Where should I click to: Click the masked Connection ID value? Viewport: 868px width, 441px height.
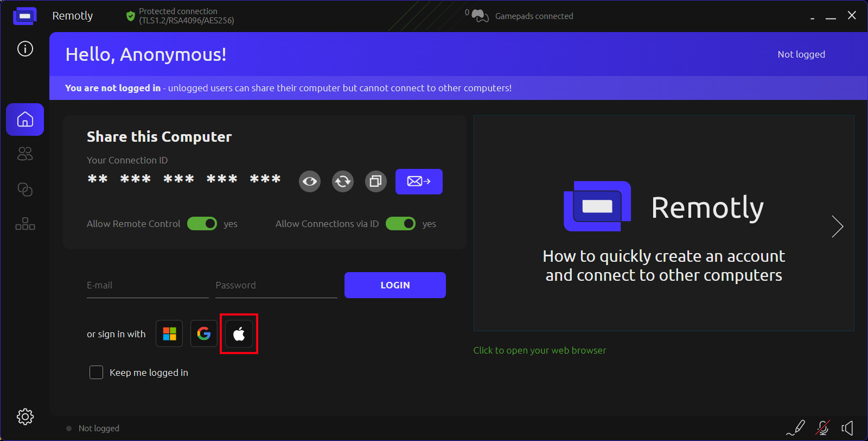pos(184,179)
